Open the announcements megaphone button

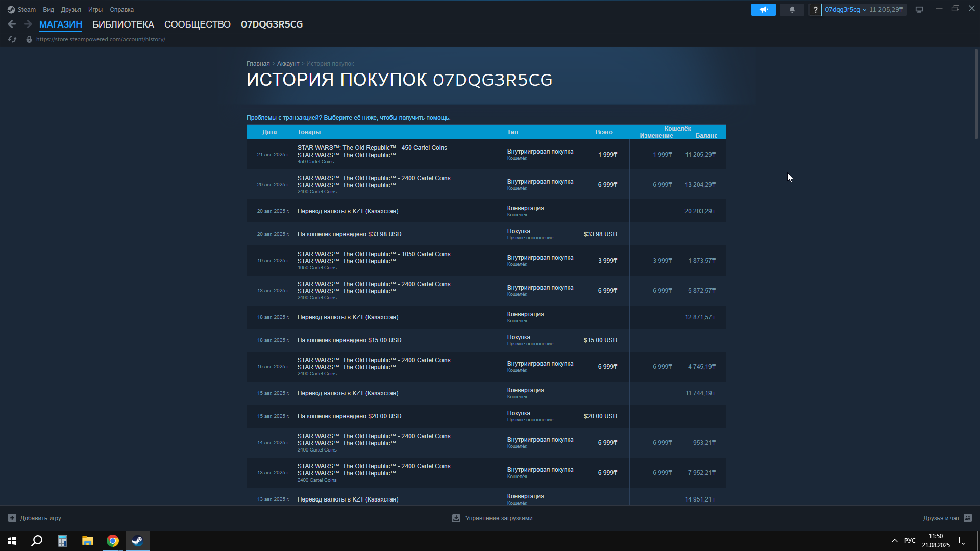click(x=763, y=10)
